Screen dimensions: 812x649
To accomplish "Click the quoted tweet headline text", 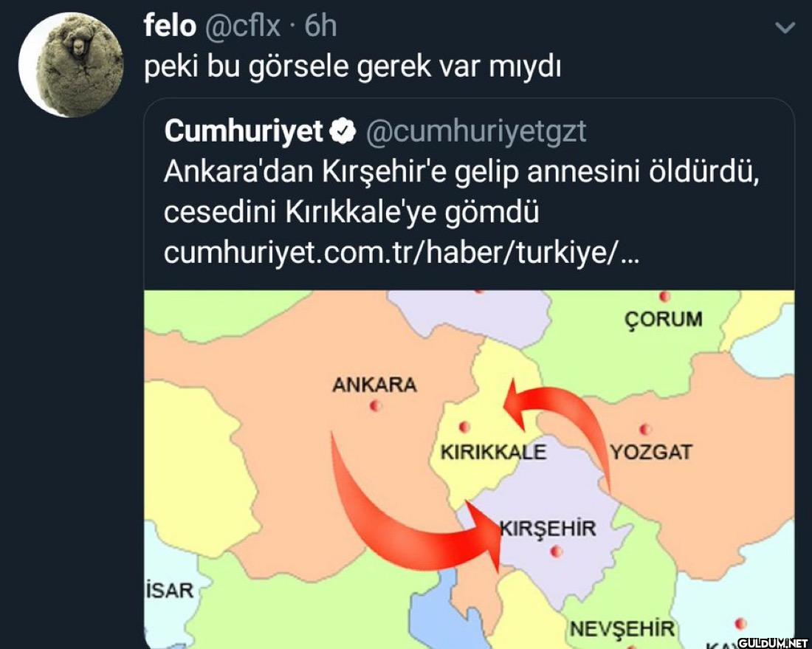I will pyautogui.click(x=461, y=192).
